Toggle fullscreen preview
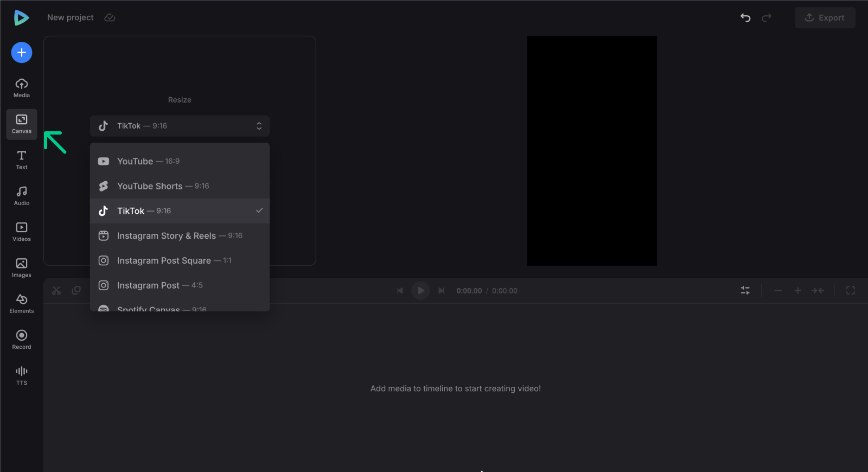 pos(851,291)
